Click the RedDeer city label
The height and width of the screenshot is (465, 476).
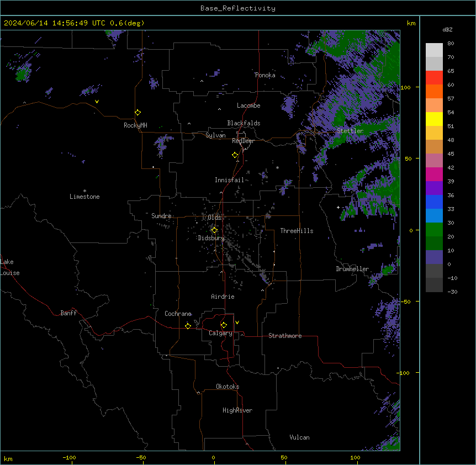coord(243,141)
